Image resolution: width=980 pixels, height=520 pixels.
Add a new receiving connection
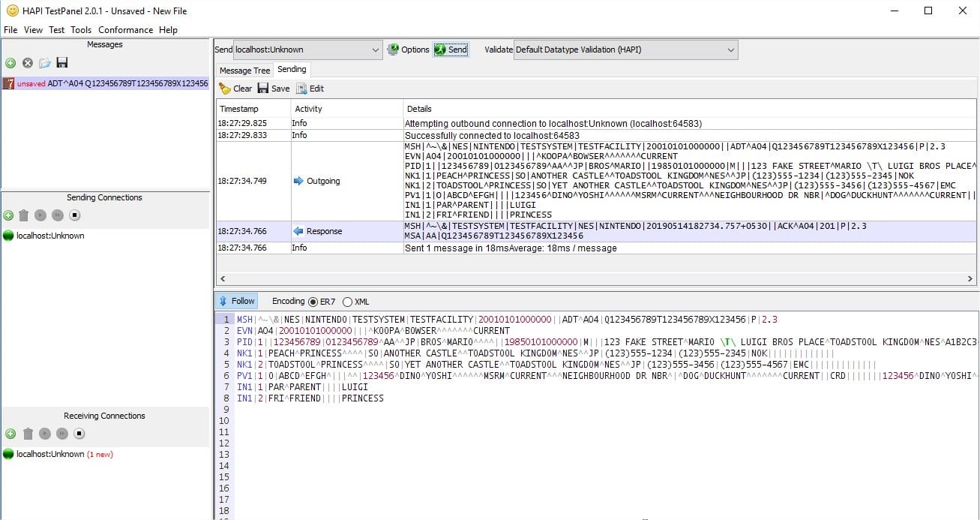(10, 434)
